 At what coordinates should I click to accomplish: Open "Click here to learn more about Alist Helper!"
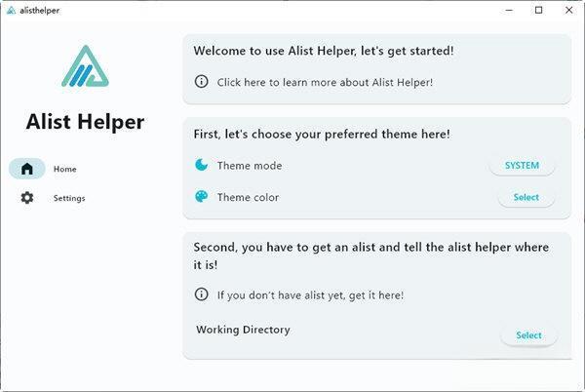coord(325,82)
